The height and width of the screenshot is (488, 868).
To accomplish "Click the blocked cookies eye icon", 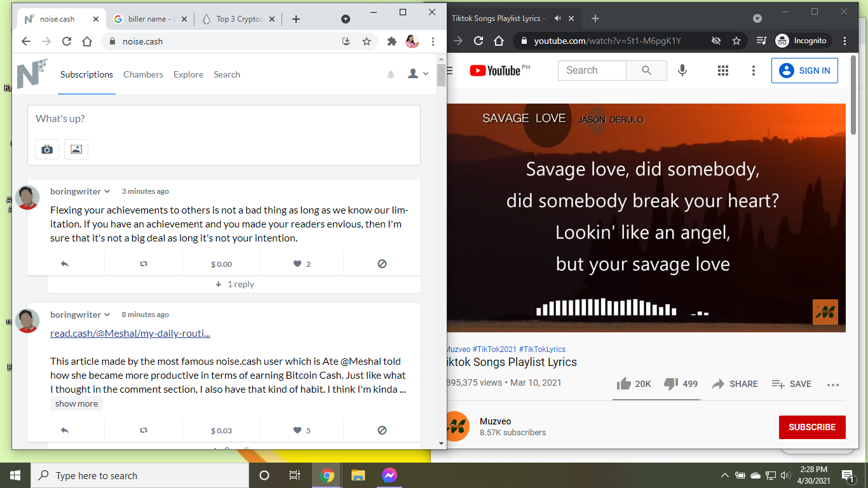I will [x=716, y=41].
